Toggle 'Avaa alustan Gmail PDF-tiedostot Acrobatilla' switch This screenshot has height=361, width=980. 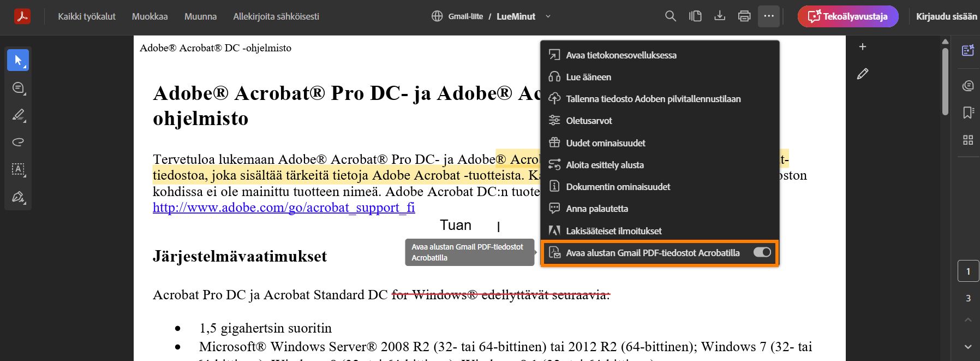tap(762, 252)
